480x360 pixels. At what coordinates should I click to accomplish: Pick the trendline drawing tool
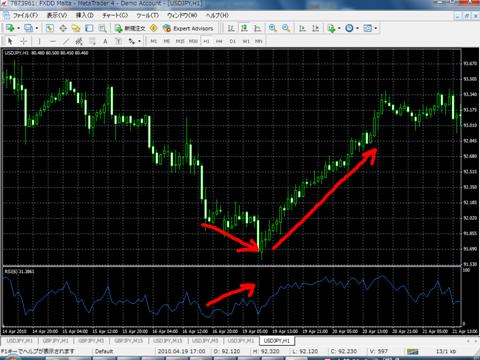[x=66, y=41]
